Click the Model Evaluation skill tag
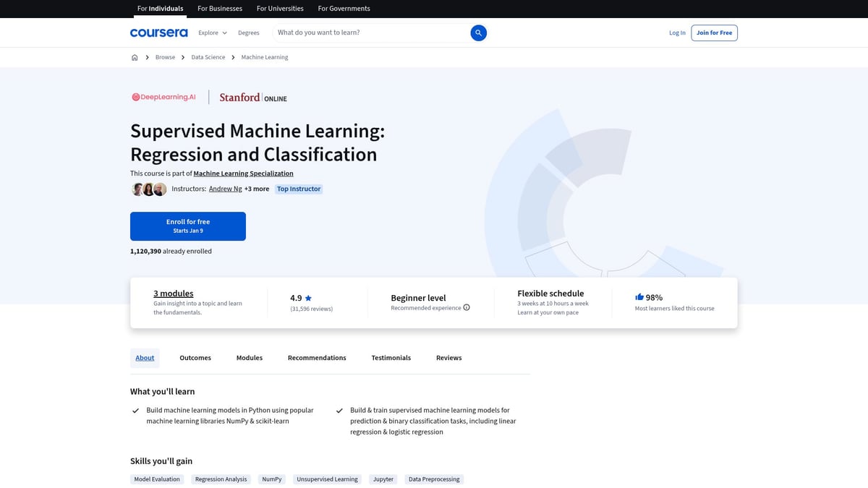 tap(156, 479)
